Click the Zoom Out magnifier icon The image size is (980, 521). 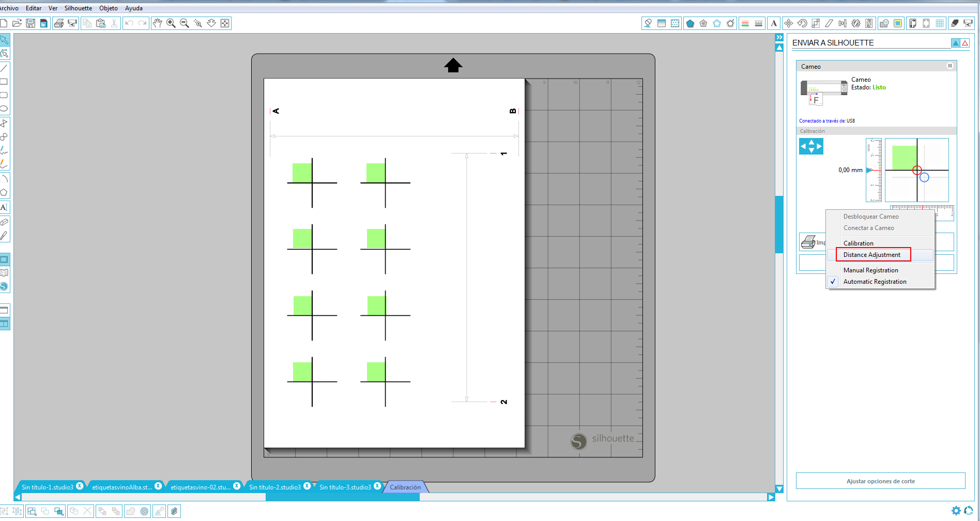pyautogui.click(x=185, y=23)
